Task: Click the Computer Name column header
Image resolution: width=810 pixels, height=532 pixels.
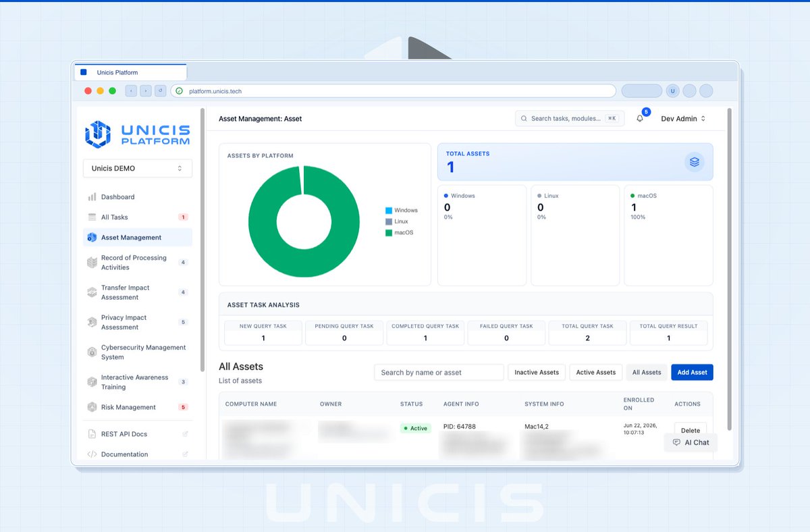Action: [251, 404]
